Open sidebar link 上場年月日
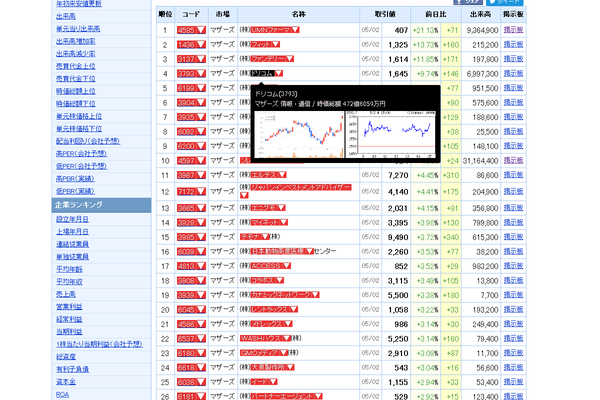The height and width of the screenshot is (400, 600). 72,232
